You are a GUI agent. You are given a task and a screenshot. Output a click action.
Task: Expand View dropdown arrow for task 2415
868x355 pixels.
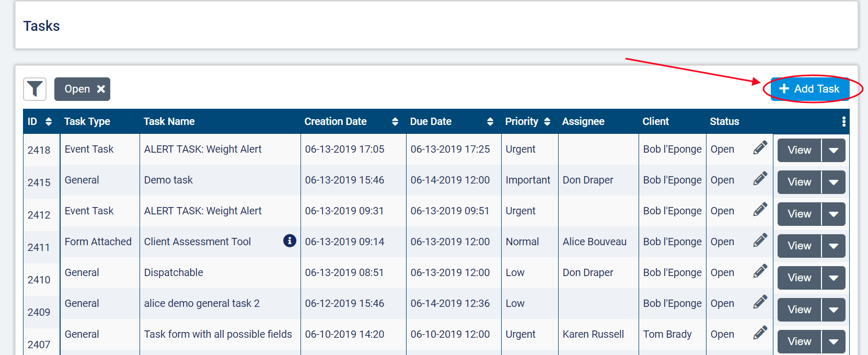(834, 182)
